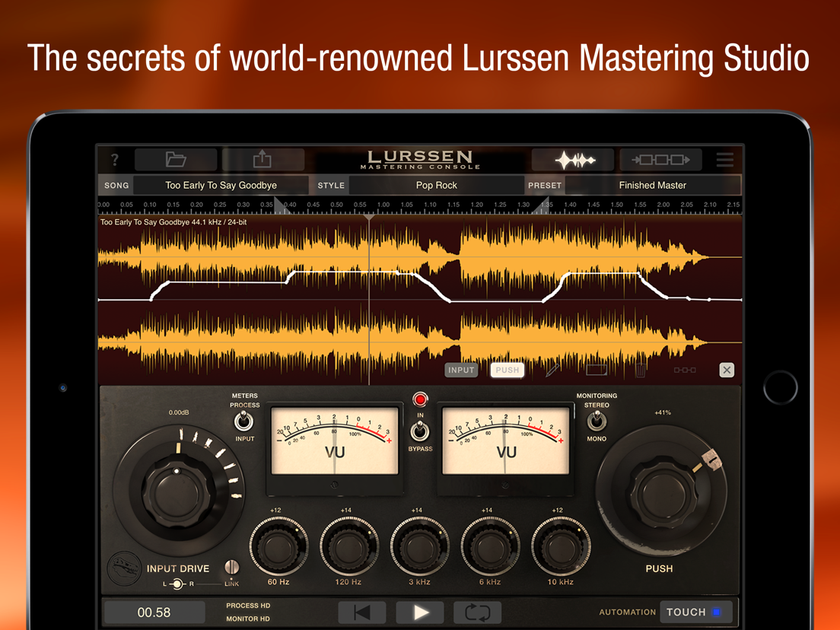Toggle automation TOUCH mode
Viewport: 840px width, 630px height.
[x=695, y=612]
